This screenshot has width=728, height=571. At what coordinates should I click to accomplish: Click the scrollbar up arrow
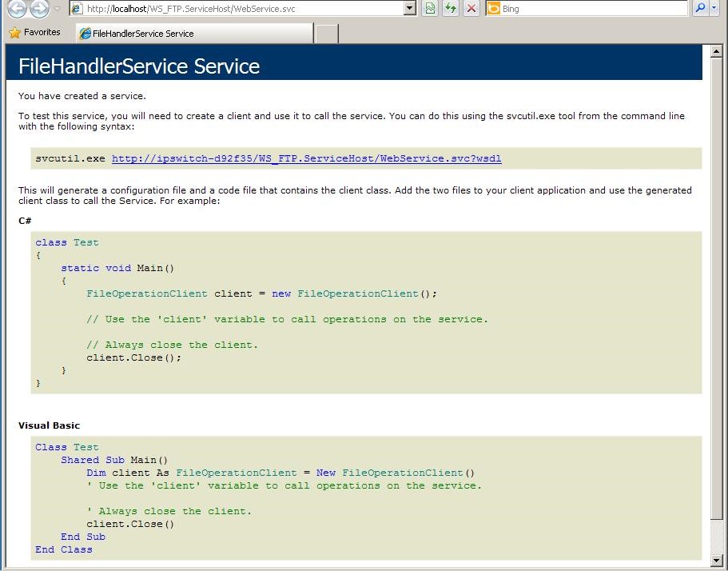pyautogui.click(x=717, y=50)
